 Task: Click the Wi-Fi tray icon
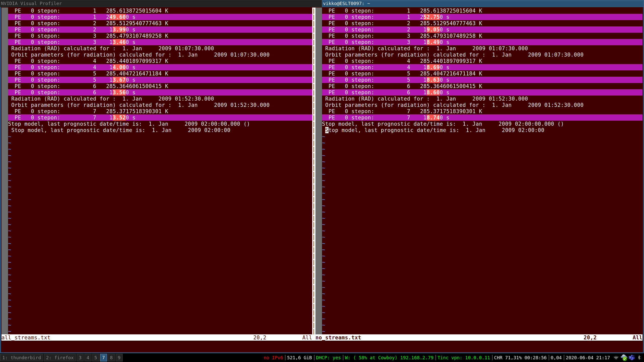tap(616, 357)
